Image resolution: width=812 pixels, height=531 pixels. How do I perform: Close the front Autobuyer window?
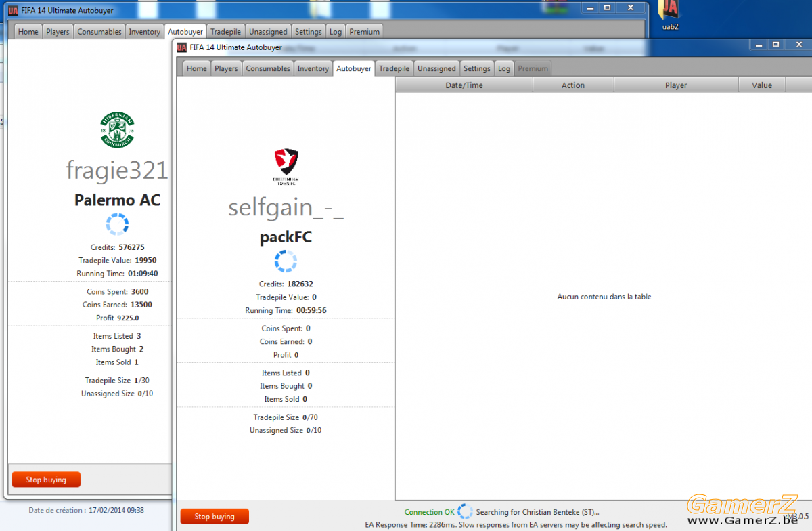pyautogui.click(x=799, y=45)
